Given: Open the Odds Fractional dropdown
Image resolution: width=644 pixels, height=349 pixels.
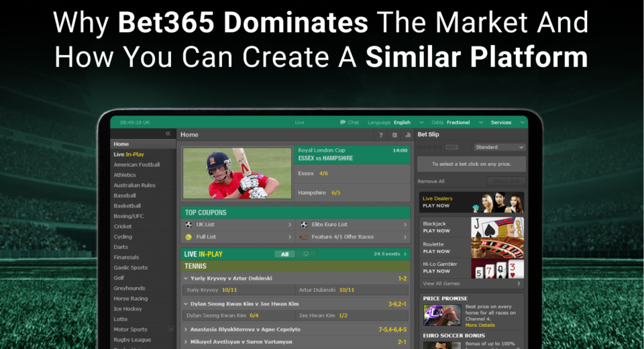Looking at the screenshot, I should [457, 123].
